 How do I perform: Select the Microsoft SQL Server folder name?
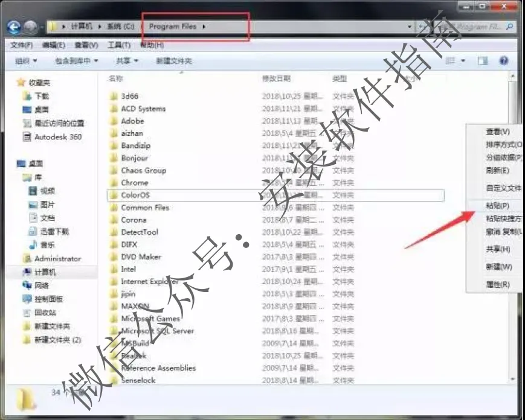[x=157, y=331]
